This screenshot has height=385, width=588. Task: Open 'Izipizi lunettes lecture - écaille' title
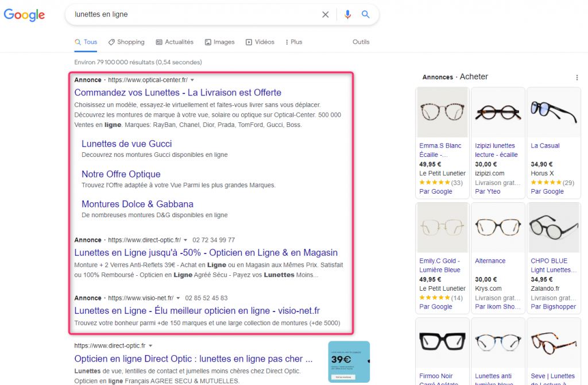[496, 150]
